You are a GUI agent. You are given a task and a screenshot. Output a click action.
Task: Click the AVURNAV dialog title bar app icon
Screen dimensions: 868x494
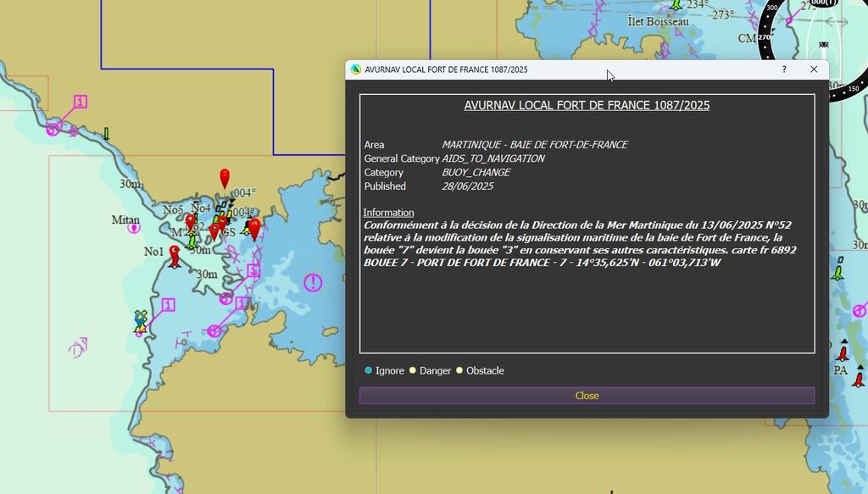tap(356, 69)
